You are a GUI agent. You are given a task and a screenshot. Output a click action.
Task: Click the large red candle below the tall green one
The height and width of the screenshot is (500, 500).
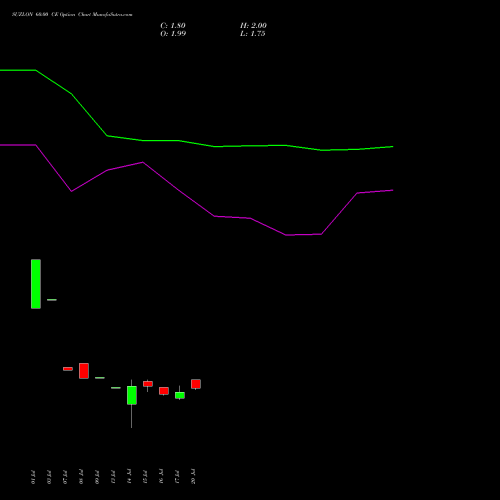(x=84, y=371)
